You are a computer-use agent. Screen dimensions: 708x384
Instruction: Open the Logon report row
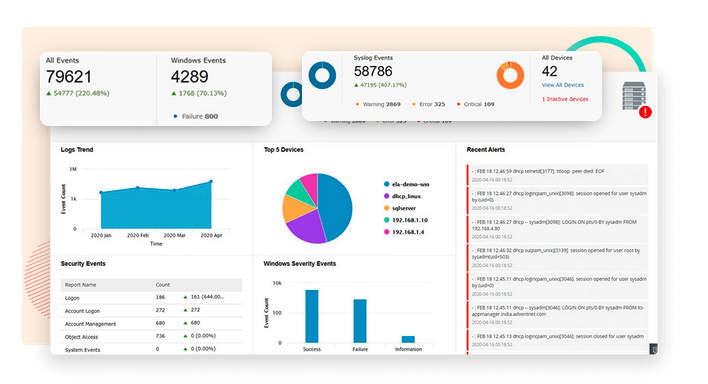click(x=151, y=298)
